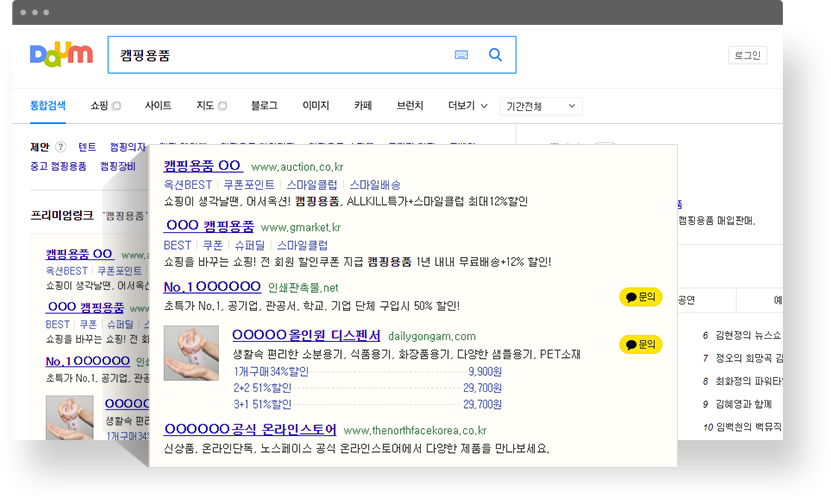Click first 스마일클럽 sublink under auction ad
Image resolution: width=831 pixels, height=500 pixels.
click(x=312, y=185)
